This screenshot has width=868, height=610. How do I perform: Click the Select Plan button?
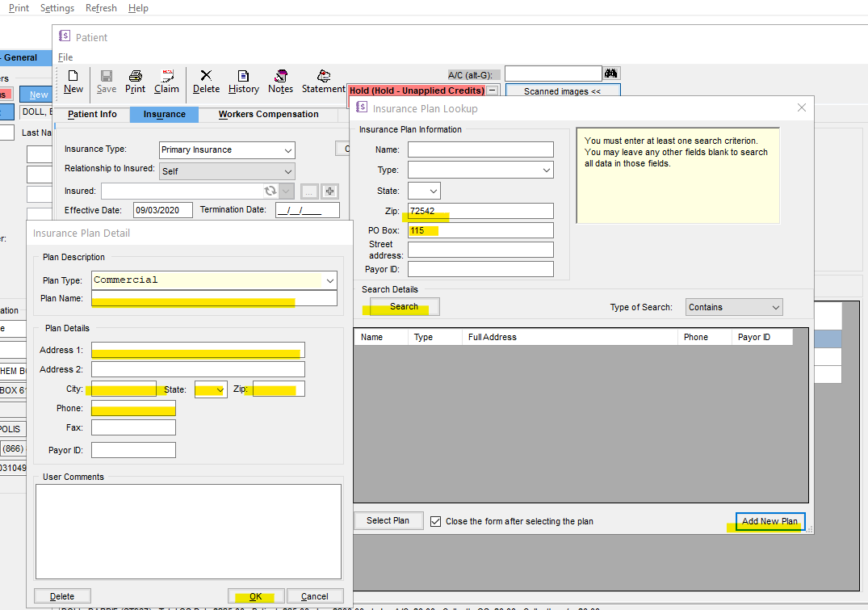pyautogui.click(x=388, y=521)
